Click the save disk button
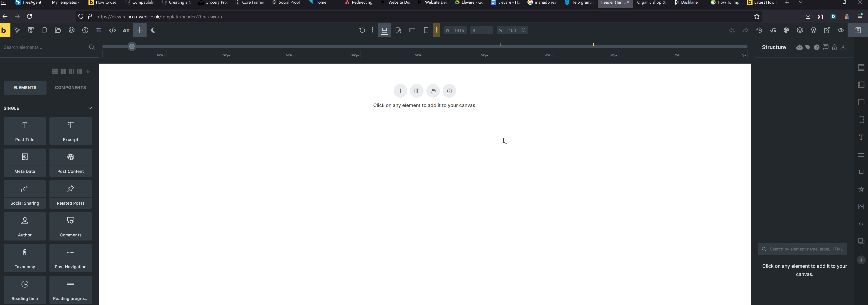 tap(858, 30)
